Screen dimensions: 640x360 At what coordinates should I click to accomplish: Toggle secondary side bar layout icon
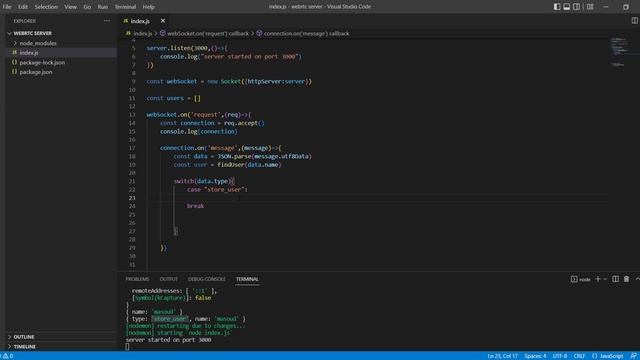(x=576, y=7)
